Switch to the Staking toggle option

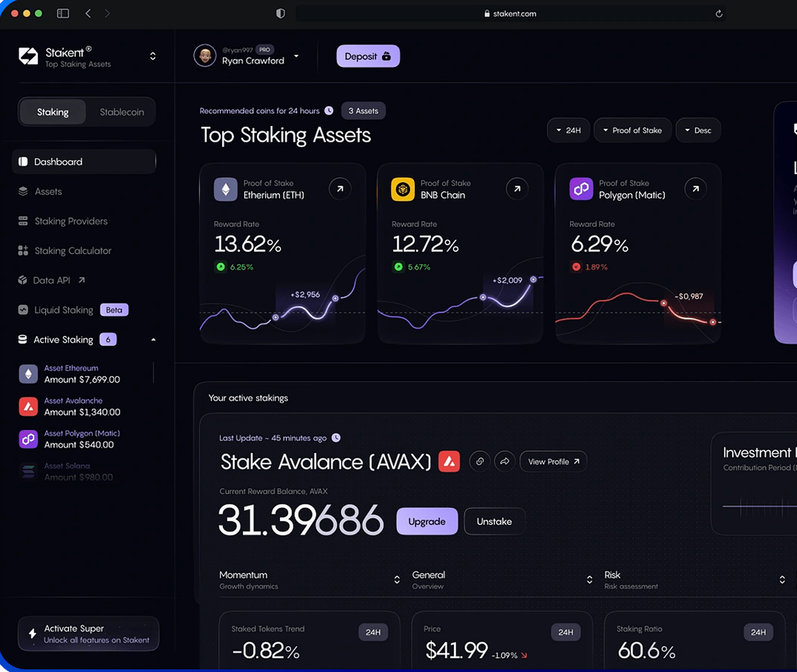click(x=52, y=112)
